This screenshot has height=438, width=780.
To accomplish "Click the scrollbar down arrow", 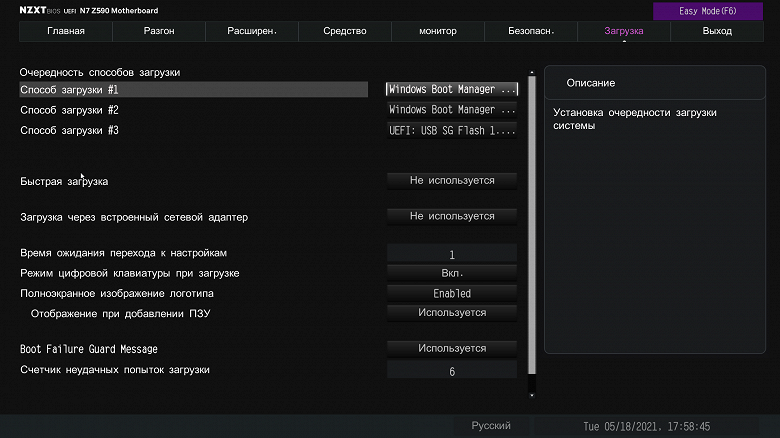I will pyautogui.click(x=532, y=396).
